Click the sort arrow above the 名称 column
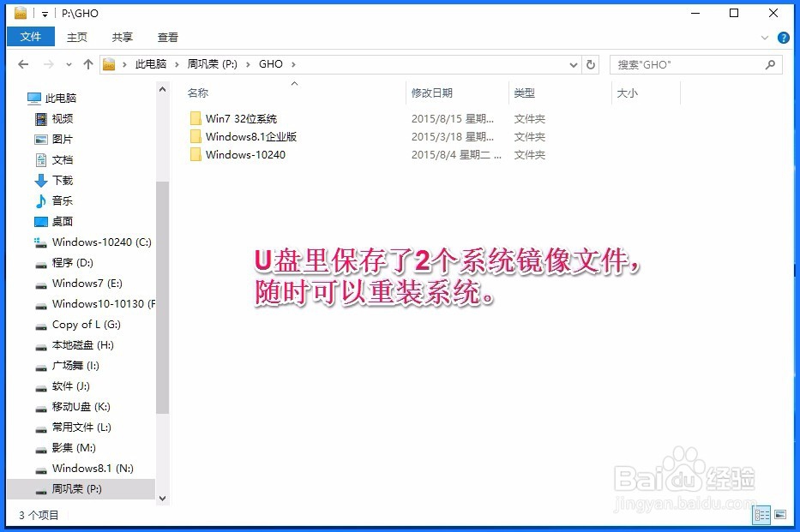Screen dimensions: 800x532 coord(294,83)
